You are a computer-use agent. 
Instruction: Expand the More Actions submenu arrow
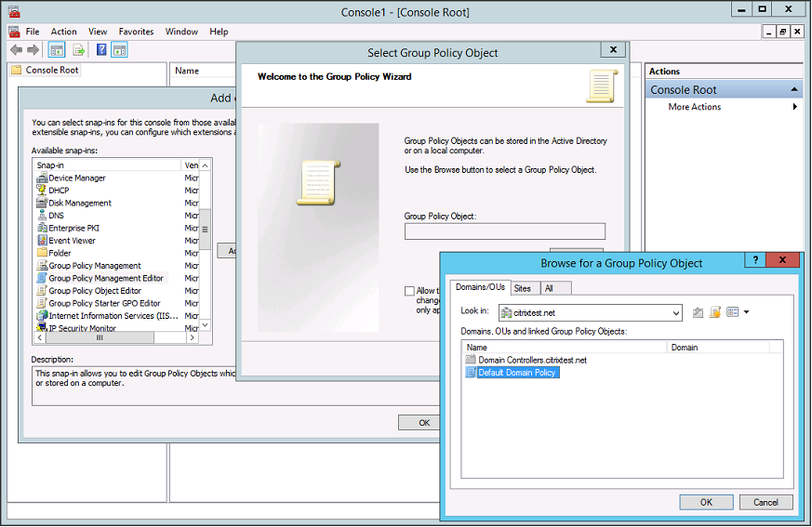coord(794,107)
